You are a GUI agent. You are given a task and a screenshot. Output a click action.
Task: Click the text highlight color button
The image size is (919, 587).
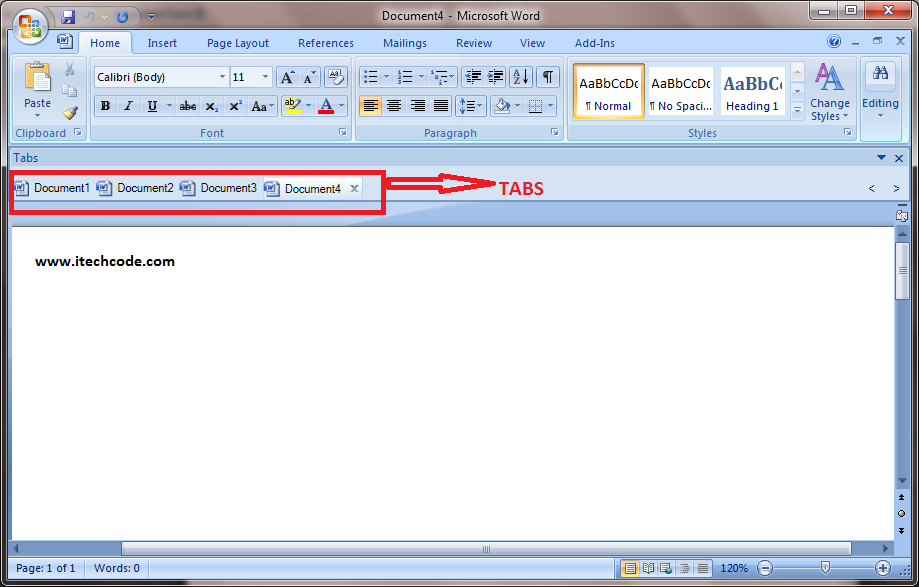pos(292,106)
